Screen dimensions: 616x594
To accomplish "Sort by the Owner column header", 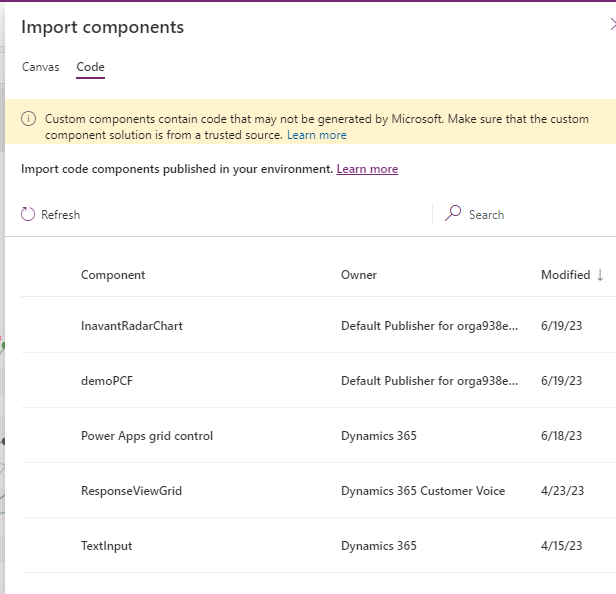I will (359, 275).
